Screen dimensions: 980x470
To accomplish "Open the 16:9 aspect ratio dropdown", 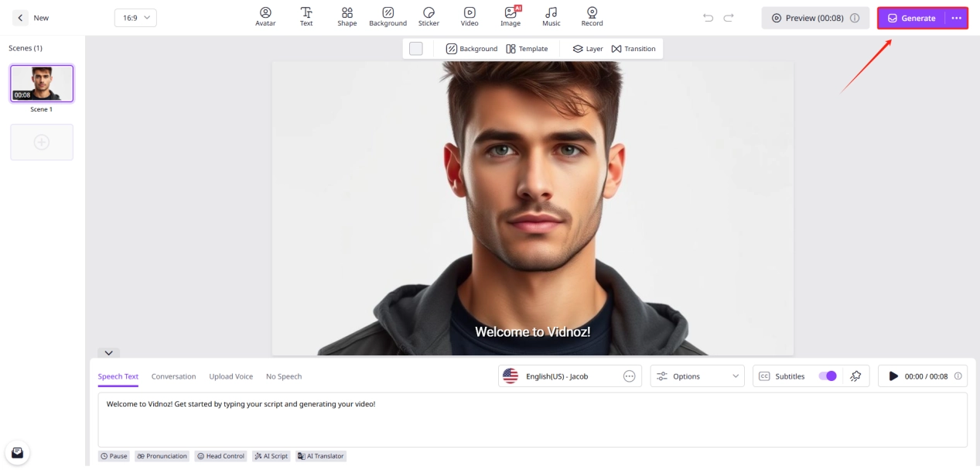I will (x=135, y=18).
